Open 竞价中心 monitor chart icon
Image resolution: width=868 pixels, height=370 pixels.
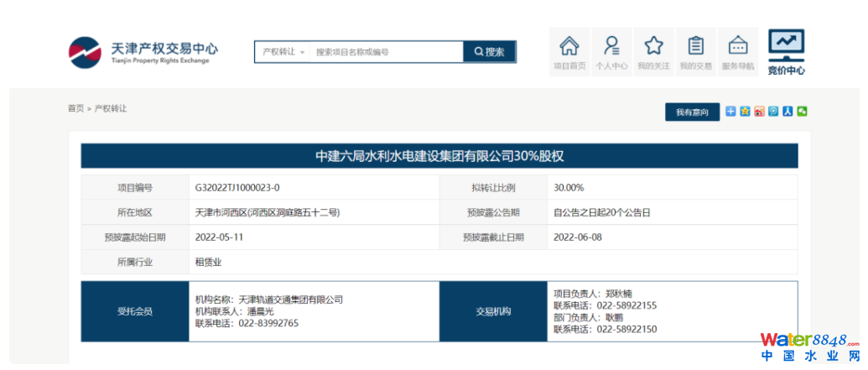(x=786, y=51)
